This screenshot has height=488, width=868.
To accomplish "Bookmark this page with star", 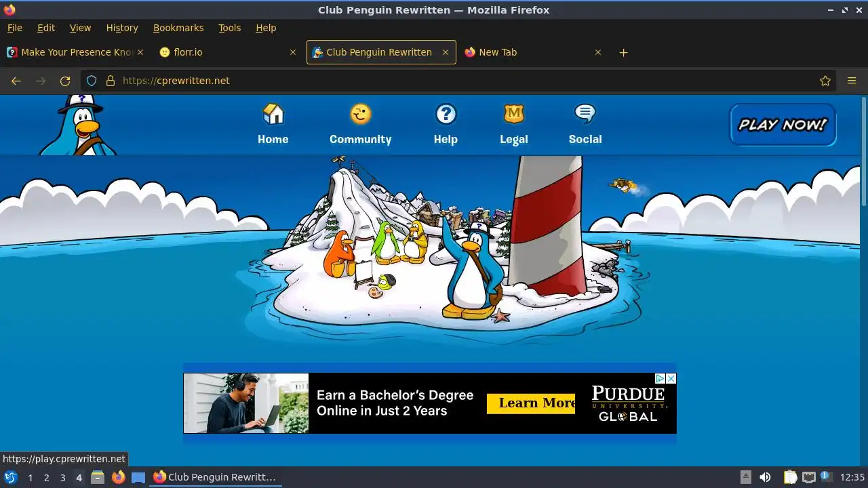I will coord(825,81).
